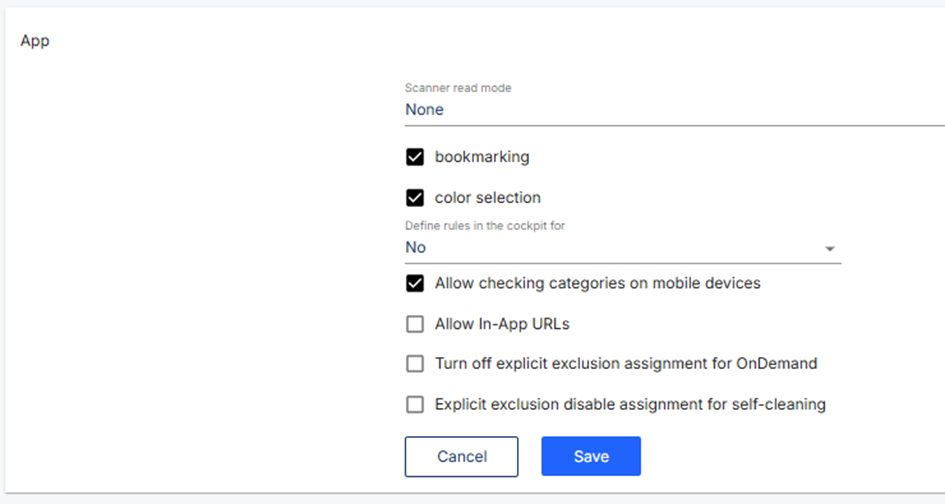The image size is (945, 504).
Task: Click the 'color selection' label text
Action: coord(488,198)
